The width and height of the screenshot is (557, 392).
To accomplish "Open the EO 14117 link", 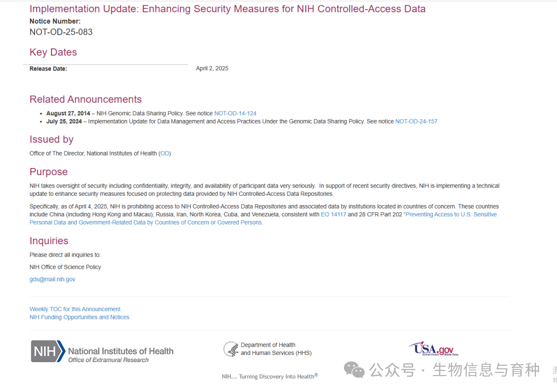I will coord(333,214).
